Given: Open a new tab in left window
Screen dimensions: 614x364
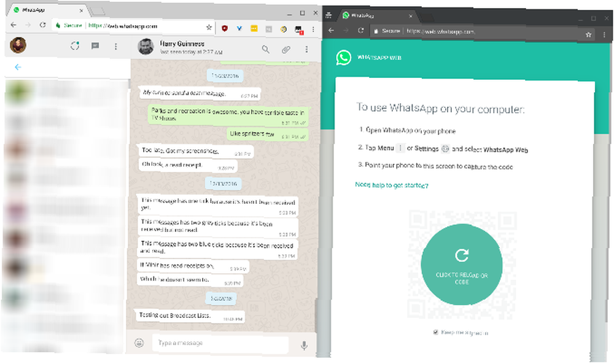Looking at the screenshot, I should click(97, 11).
